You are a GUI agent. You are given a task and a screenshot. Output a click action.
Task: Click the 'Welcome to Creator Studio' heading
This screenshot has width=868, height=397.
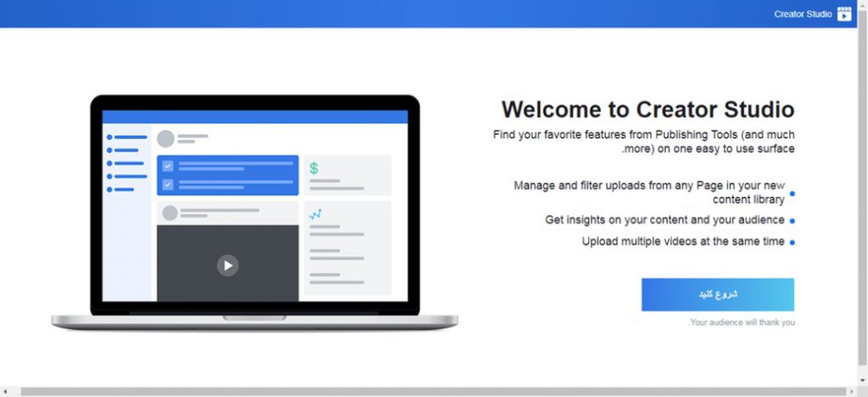point(648,109)
